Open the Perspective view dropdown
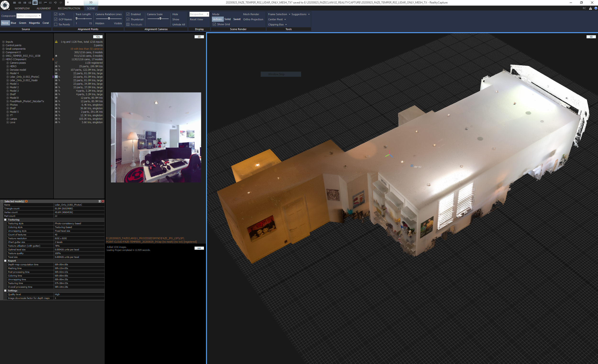The image size is (598, 364). tap(199, 14)
